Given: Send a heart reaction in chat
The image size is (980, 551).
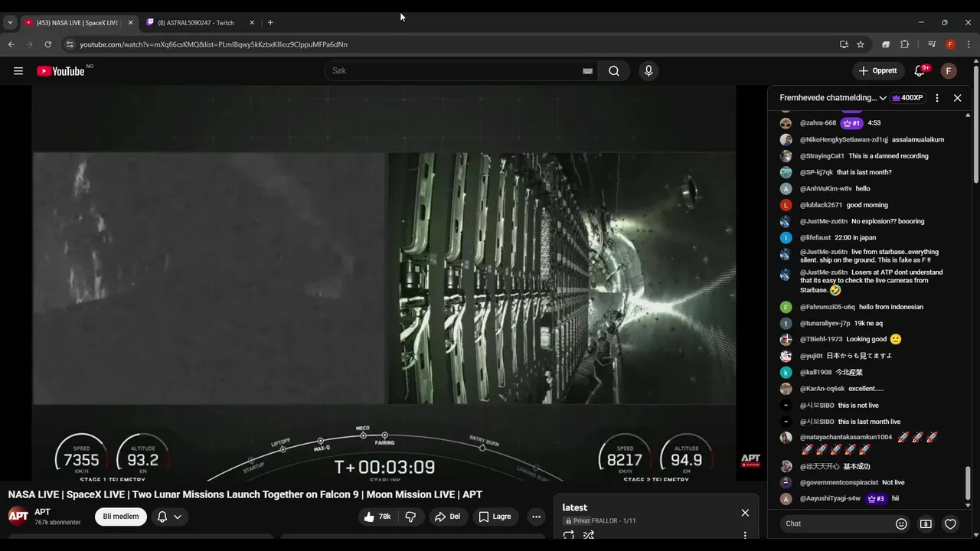Looking at the screenshot, I should (950, 524).
